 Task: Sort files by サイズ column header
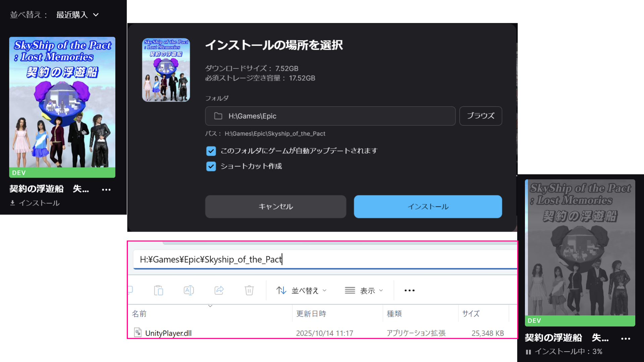pos(471,314)
